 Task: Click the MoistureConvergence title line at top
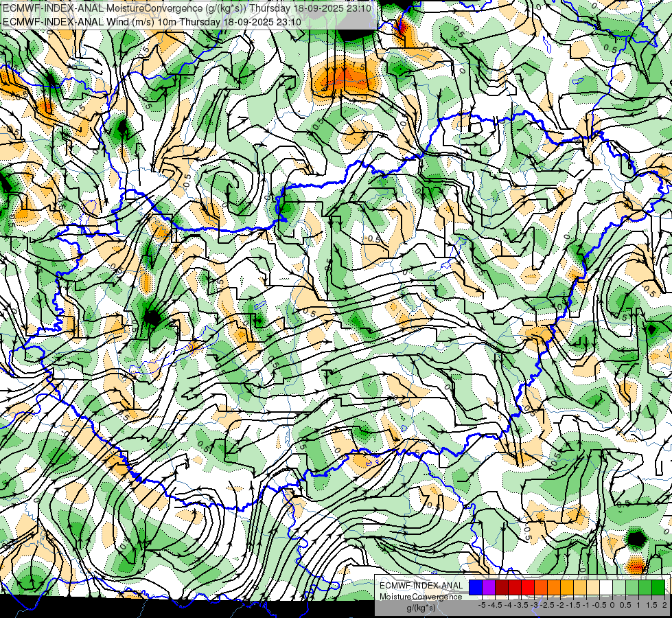[x=187, y=8]
